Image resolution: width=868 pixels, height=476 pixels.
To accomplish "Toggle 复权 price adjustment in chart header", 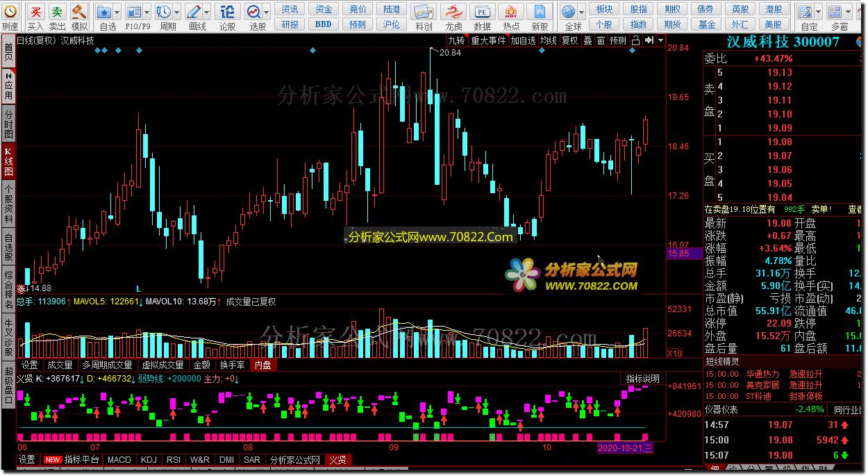I will point(570,40).
